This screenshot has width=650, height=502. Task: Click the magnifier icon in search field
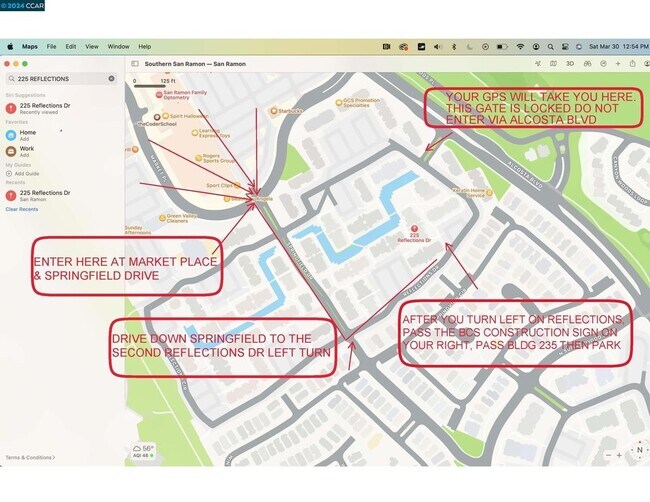12,79
